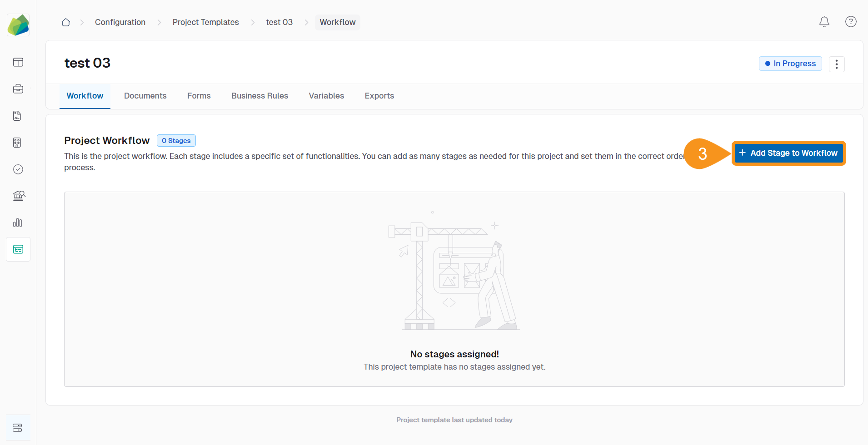Navigate to Project Templates breadcrumb link

[x=205, y=22]
